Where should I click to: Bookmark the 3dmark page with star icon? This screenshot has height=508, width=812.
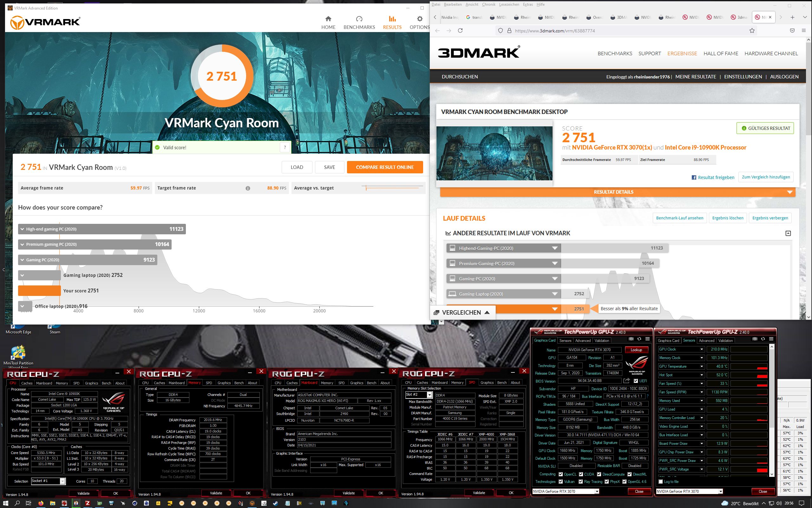[752, 30]
